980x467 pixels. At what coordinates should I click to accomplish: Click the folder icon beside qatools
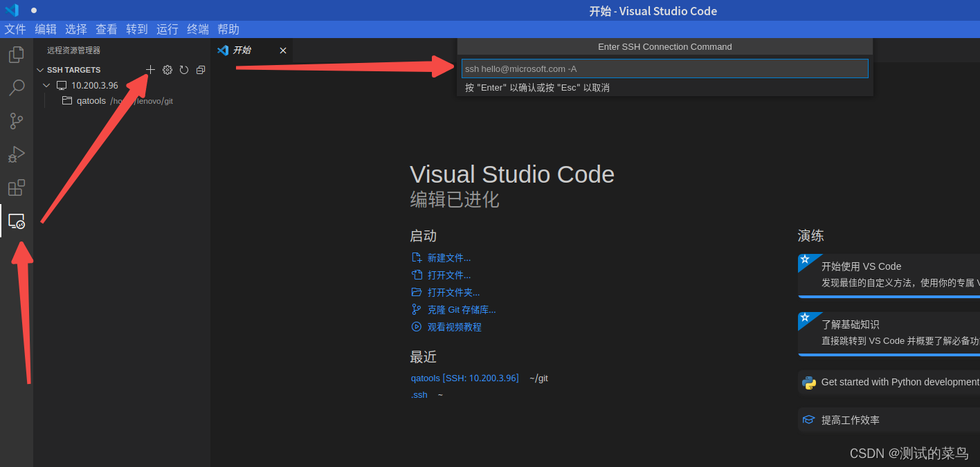(x=67, y=100)
